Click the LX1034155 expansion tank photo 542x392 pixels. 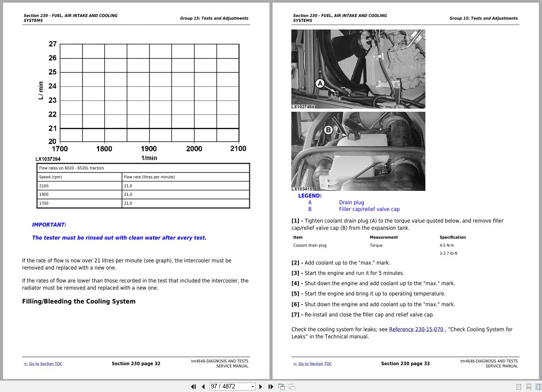coord(358,151)
